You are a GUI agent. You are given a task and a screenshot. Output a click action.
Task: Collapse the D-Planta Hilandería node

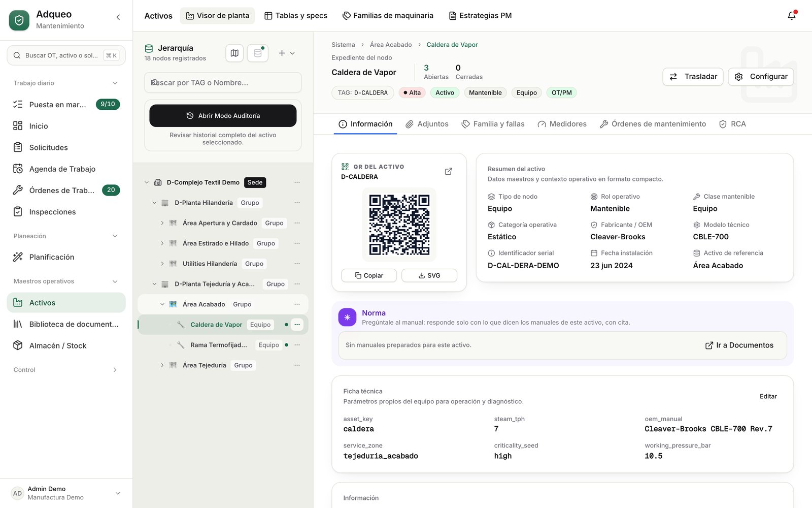coord(154,203)
